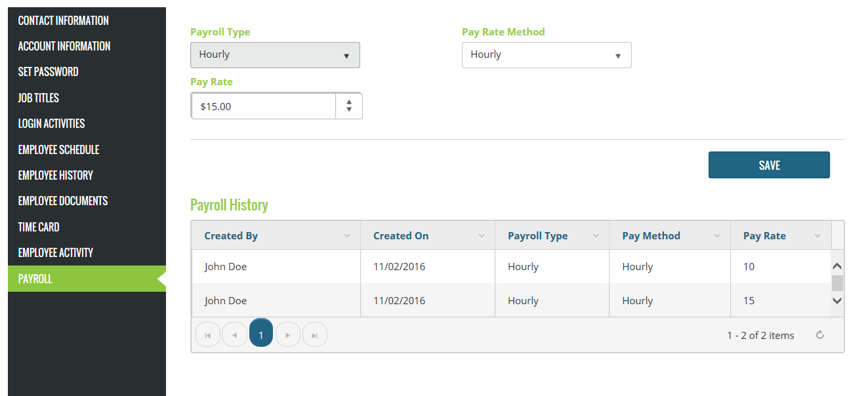Click the Pay Rate input field
The height and width of the screenshot is (396, 868).
[264, 106]
